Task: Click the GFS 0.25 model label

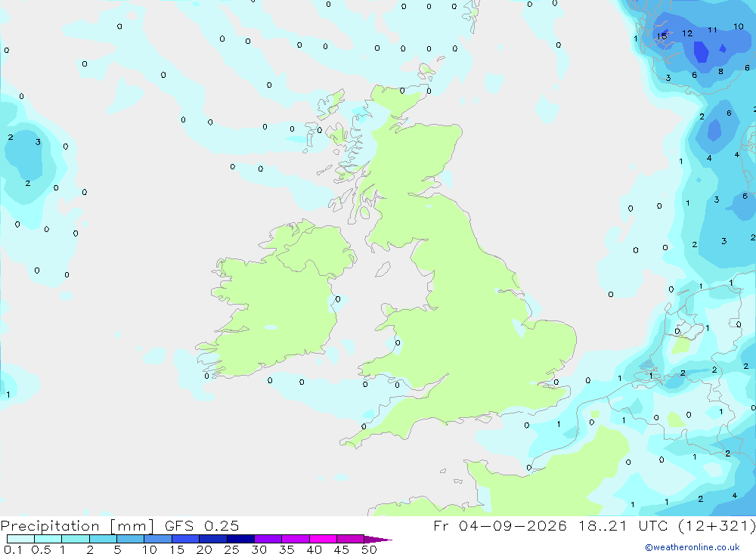Action: click(x=202, y=525)
